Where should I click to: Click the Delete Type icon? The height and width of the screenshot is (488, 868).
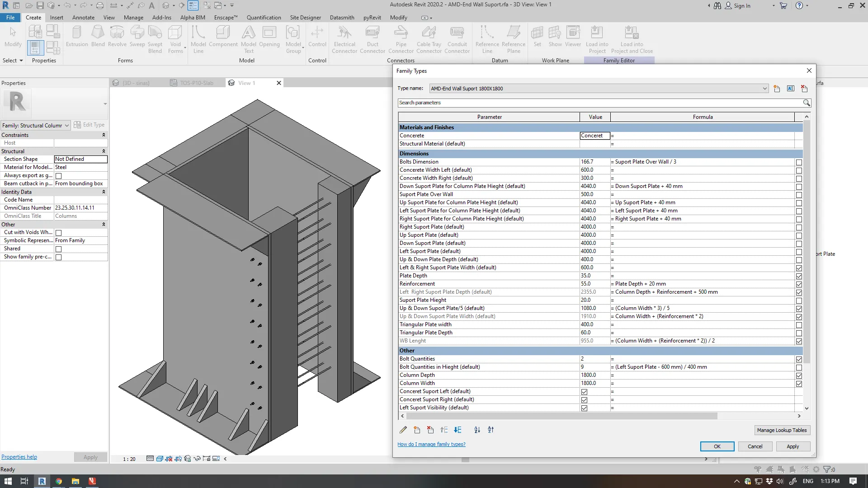click(804, 89)
